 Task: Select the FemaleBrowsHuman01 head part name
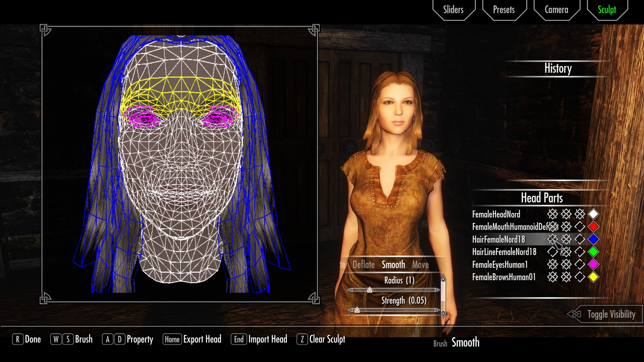coord(504,277)
